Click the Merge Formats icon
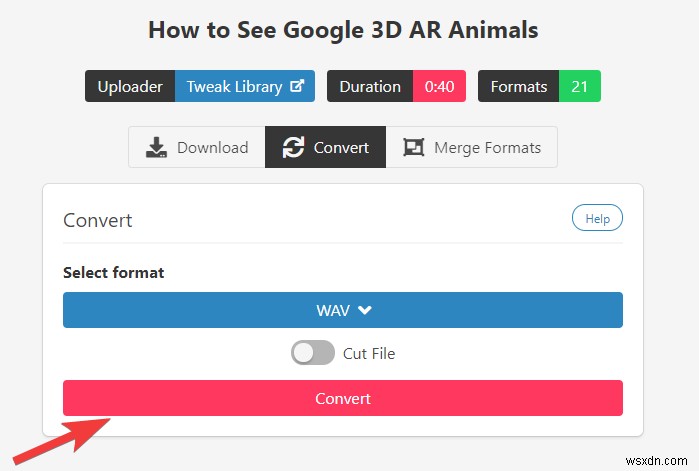The image size is (699, 471). [x=413, y=148]
